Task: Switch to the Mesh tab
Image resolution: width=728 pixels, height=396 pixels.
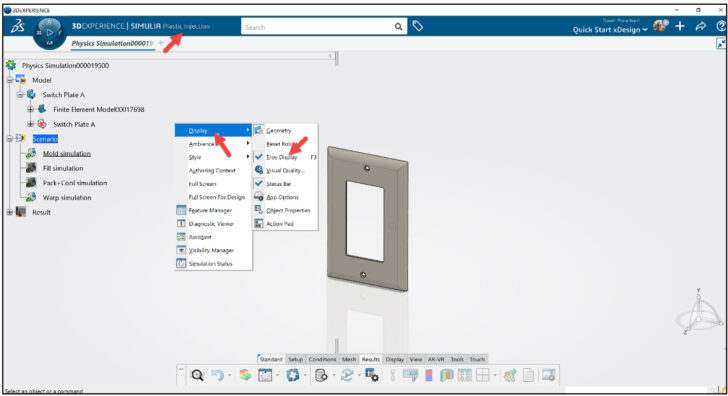Action: 349,359
